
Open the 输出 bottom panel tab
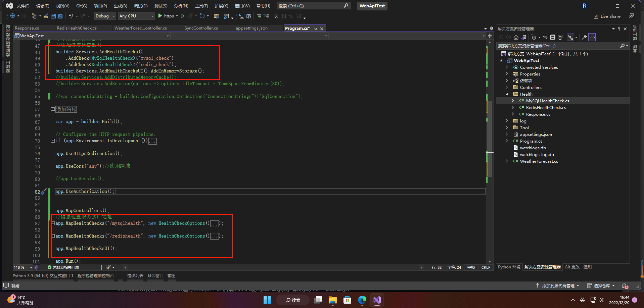[172, 276]
